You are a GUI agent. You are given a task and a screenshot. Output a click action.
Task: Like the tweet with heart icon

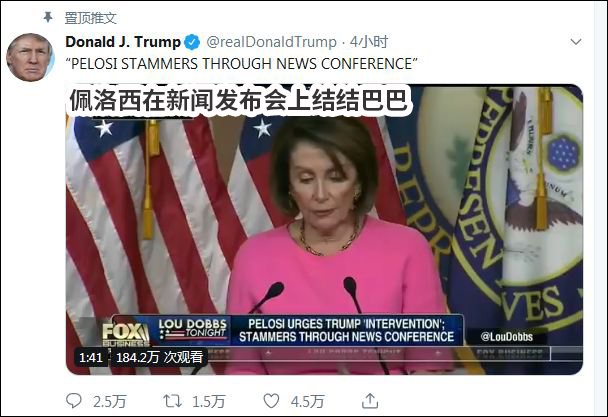coord(271,401)
